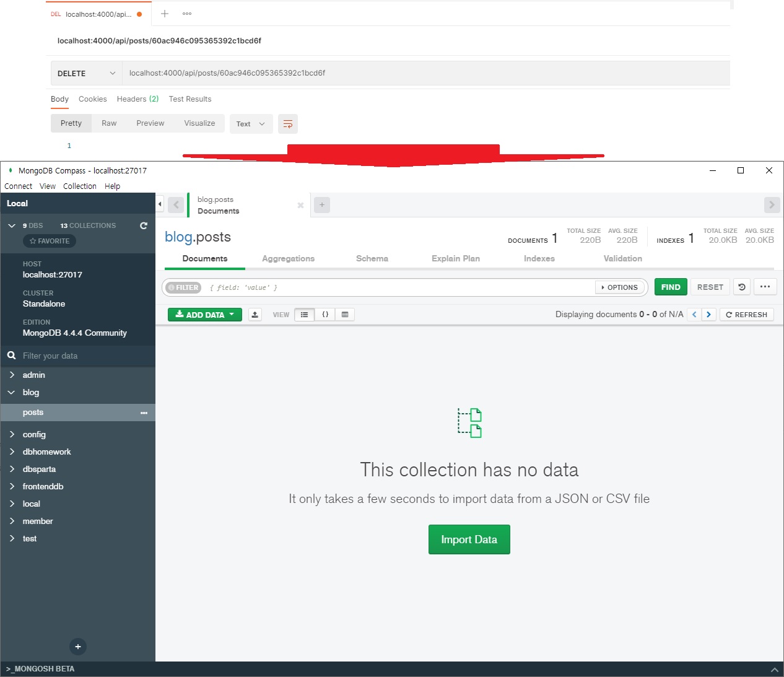This screenshot has height=677, width=784.
Task: Switch to Aggregations tab
Action: point(288,258)
